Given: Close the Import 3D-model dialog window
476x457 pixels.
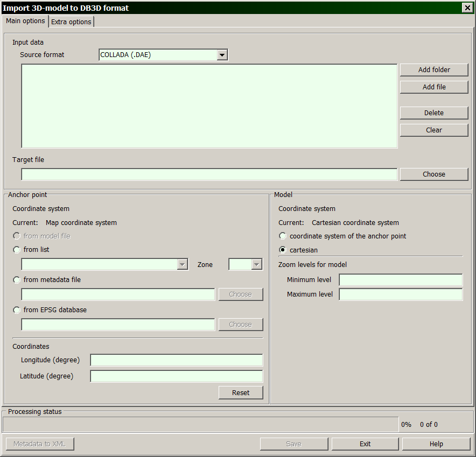Looking at the screenshot, I should tap(467, 8).
